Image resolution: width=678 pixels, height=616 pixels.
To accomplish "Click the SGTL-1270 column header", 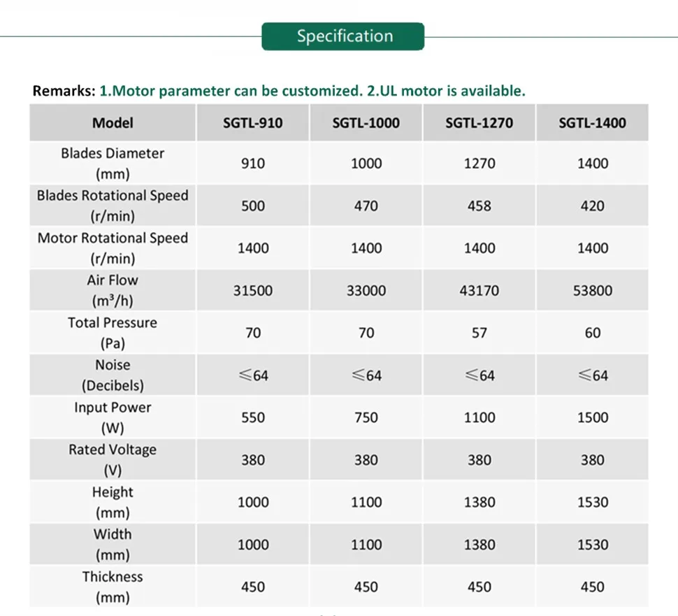I will click(x=479, y=123).
